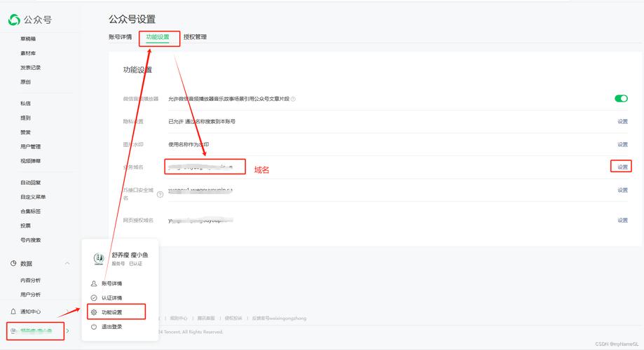
Task: Click the 使用名称作为水印 text
Action: pyautogui.click(x=189, y=144)
